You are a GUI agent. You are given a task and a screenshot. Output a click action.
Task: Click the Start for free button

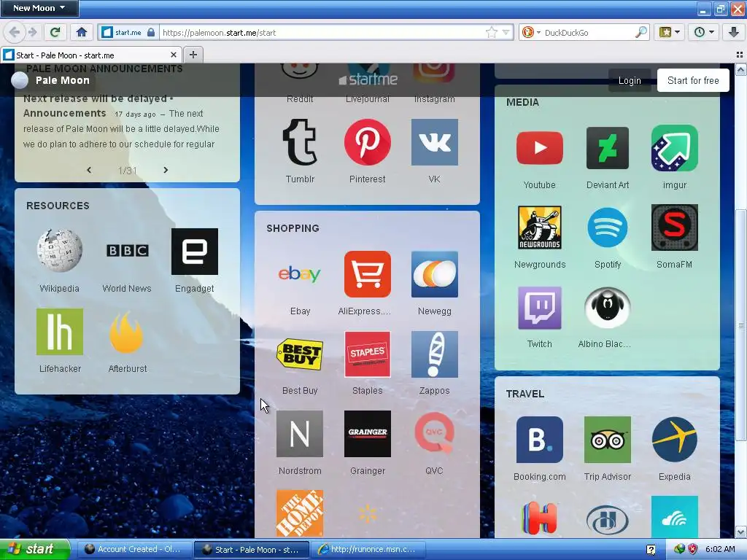click(x=693, y=80)
